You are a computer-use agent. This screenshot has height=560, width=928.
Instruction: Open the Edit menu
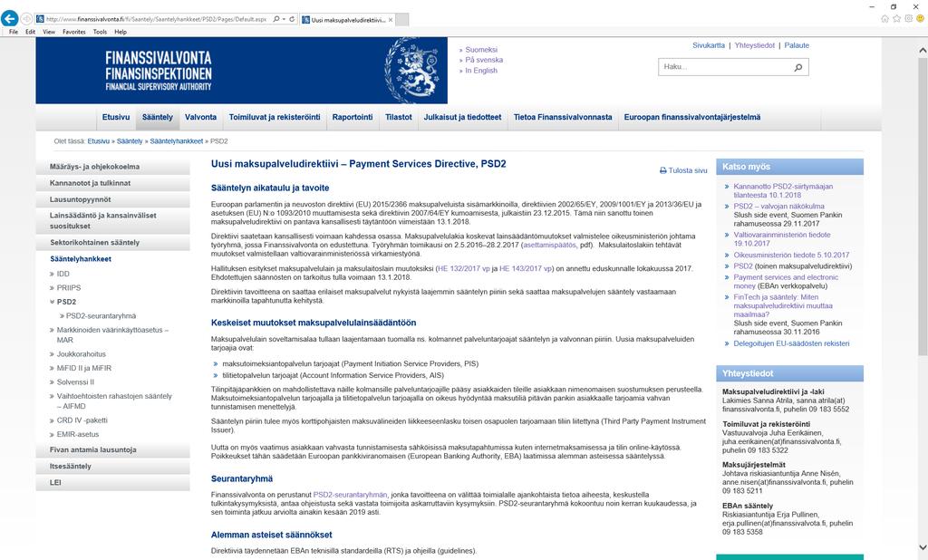click(x=30, y=32)
